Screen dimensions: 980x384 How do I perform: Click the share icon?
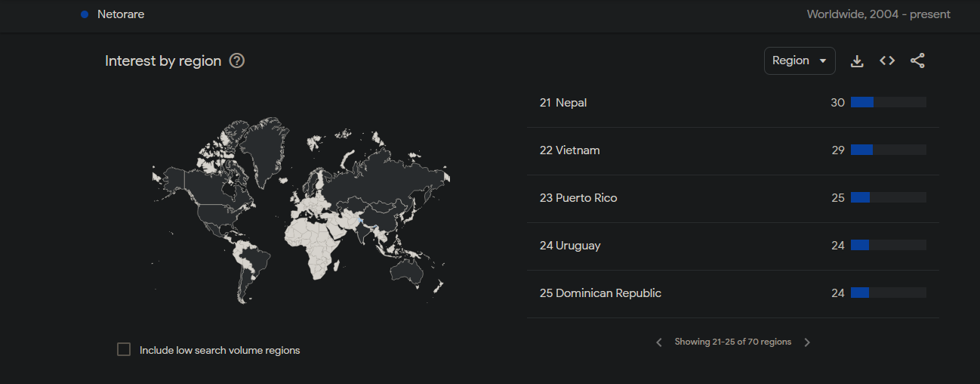(917, 61)
